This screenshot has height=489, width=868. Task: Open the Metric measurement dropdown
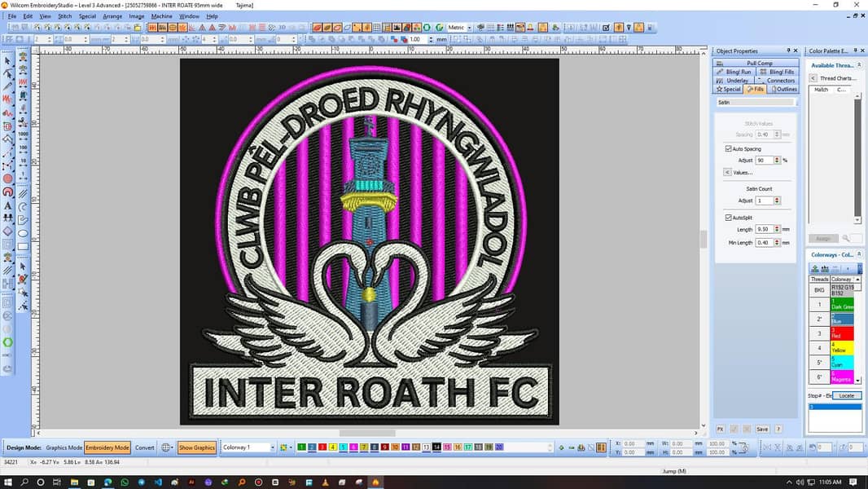pos(470,28)
